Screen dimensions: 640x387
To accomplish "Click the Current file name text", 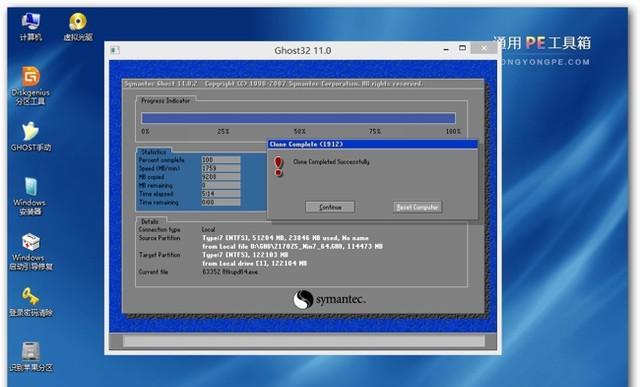I will click(x=230, y=271).
